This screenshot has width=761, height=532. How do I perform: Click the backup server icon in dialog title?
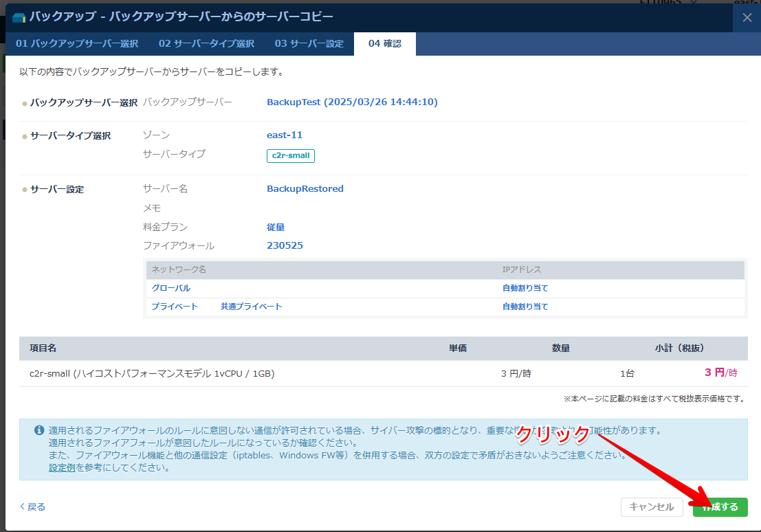(19, 17)
